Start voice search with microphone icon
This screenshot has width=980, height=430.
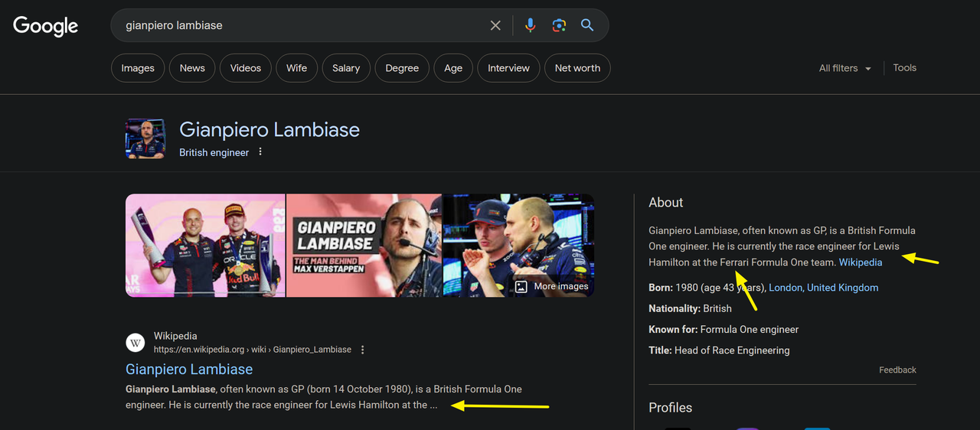tap(530, 25)
